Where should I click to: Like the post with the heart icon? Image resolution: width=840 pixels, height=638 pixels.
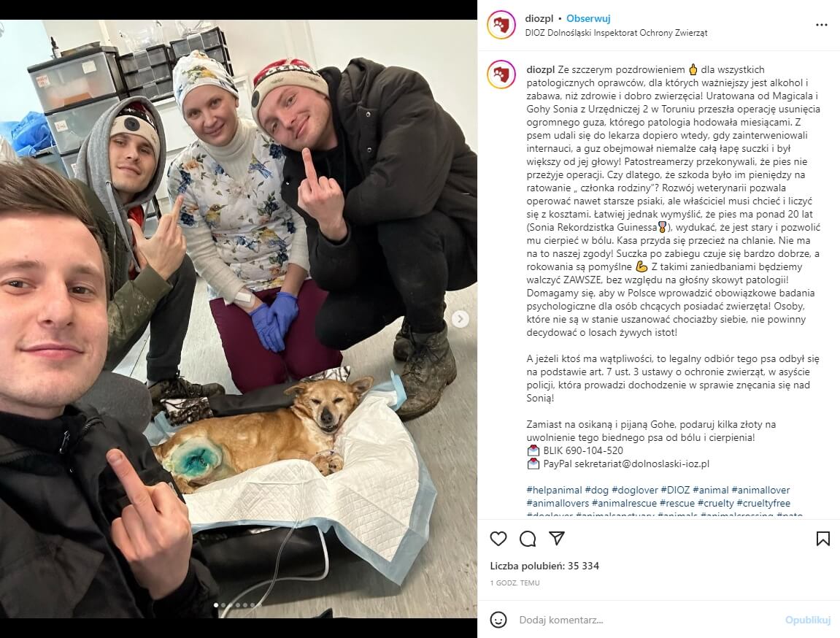(498, 539)
